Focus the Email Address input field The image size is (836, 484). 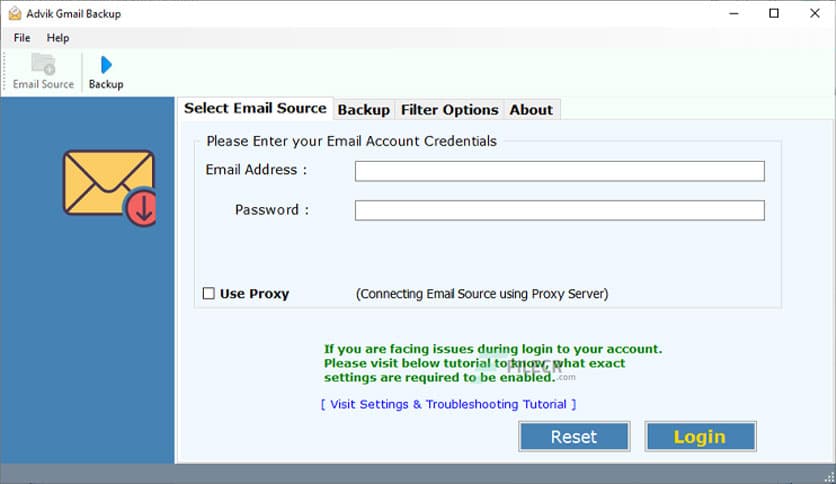pos(559,171)
